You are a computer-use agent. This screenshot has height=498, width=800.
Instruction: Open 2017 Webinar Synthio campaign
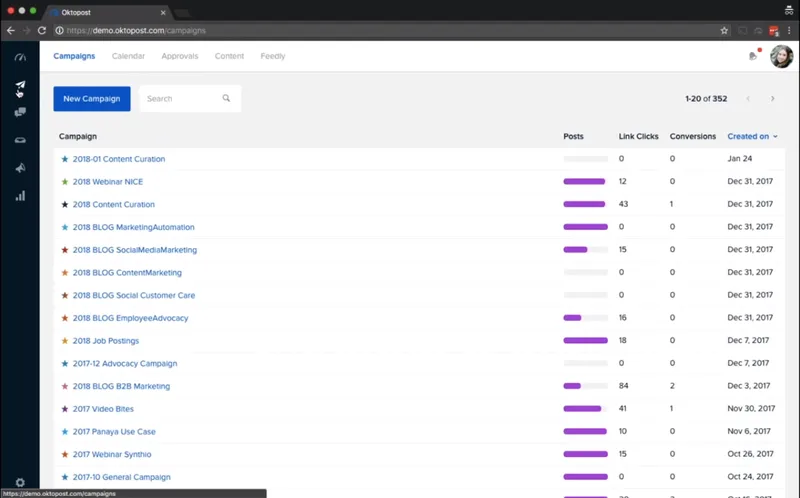(112, 455)
